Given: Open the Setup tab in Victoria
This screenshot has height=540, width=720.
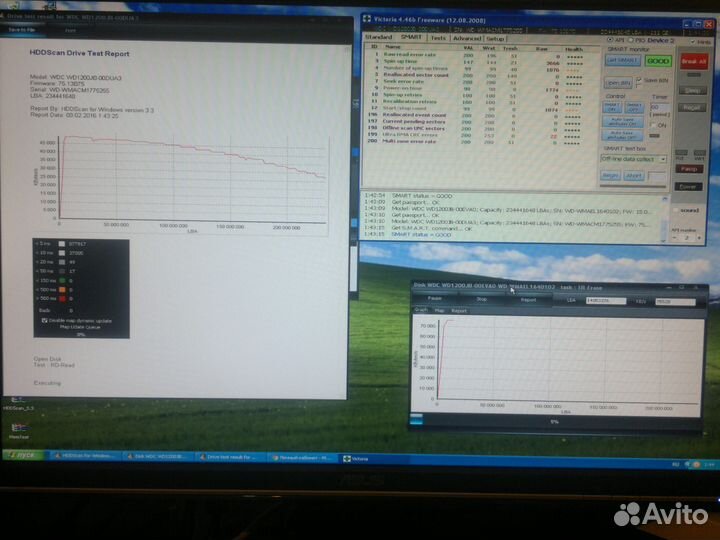Looking at the screenshot, I should tap(495, 39).
